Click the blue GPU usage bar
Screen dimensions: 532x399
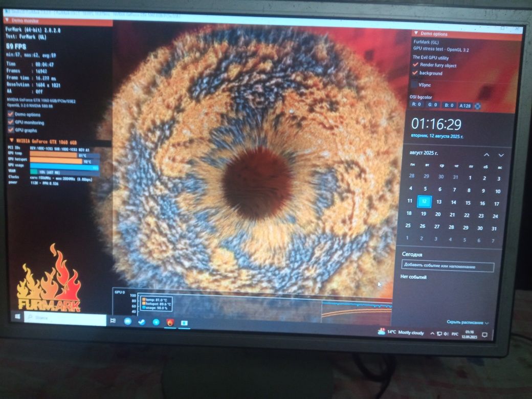coord(64,167)
